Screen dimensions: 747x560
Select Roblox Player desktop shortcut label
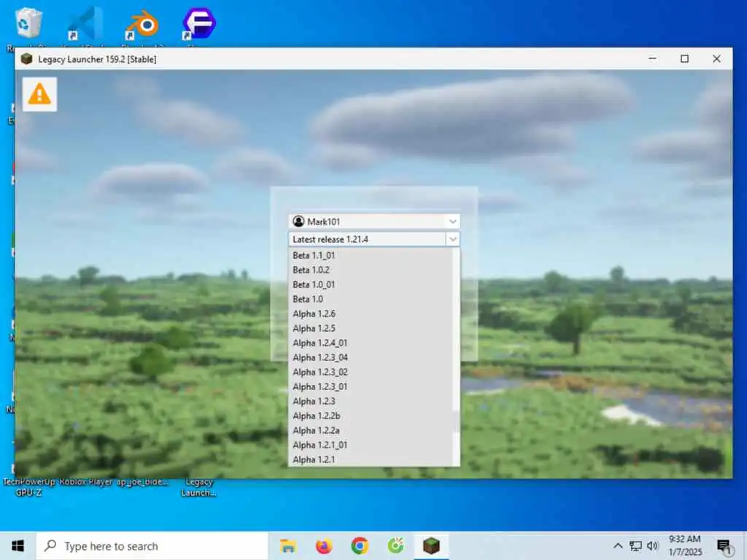click(85, 482)
